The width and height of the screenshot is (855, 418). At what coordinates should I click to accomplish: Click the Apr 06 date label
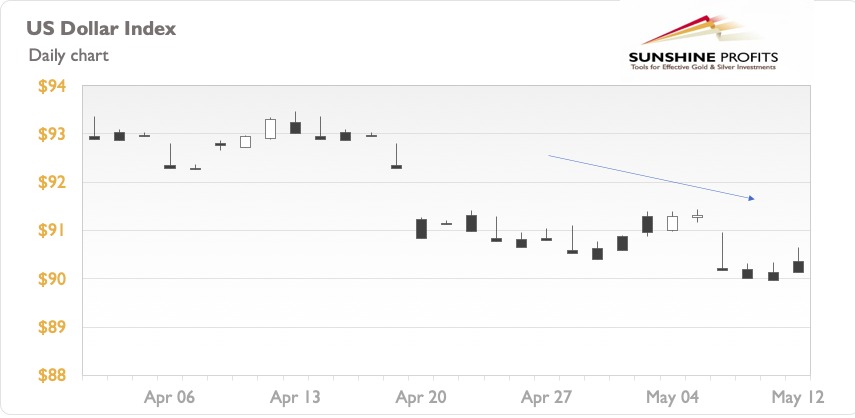click(169, 397)
